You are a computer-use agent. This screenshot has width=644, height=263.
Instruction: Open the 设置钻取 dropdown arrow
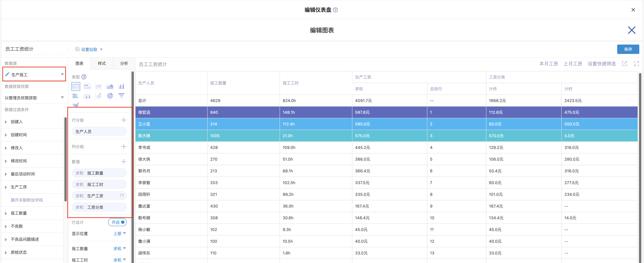(x=101, y=49)
